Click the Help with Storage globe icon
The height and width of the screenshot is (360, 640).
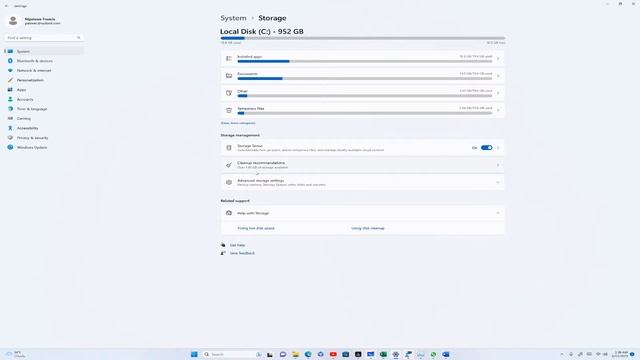point(229,213)
